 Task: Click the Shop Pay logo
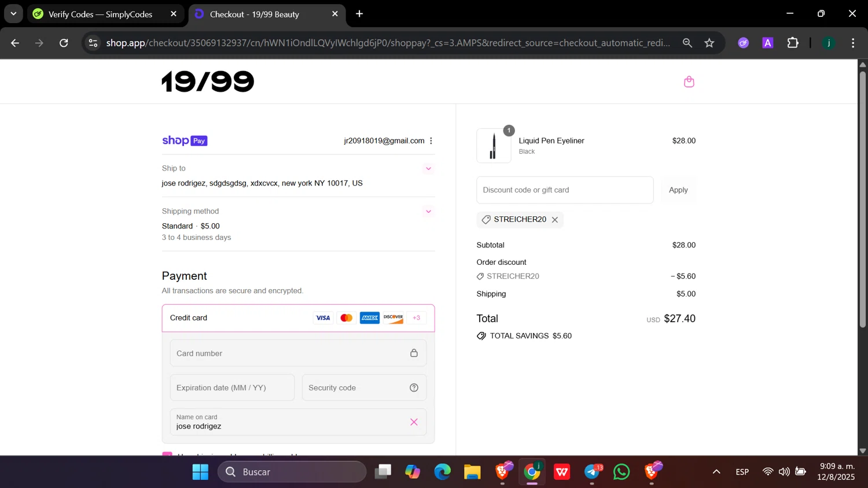click(x=185, y=141)
